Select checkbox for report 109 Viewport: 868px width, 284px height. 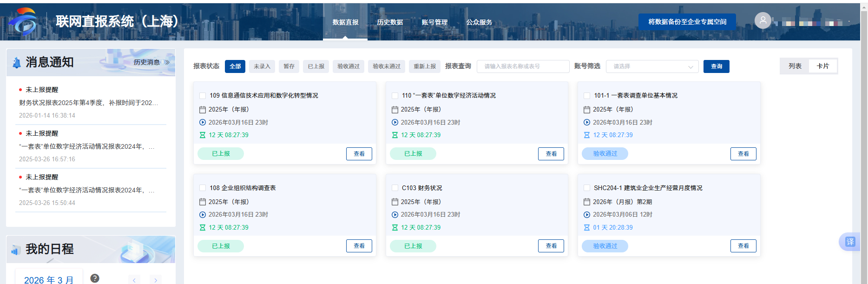pos(203,96)
